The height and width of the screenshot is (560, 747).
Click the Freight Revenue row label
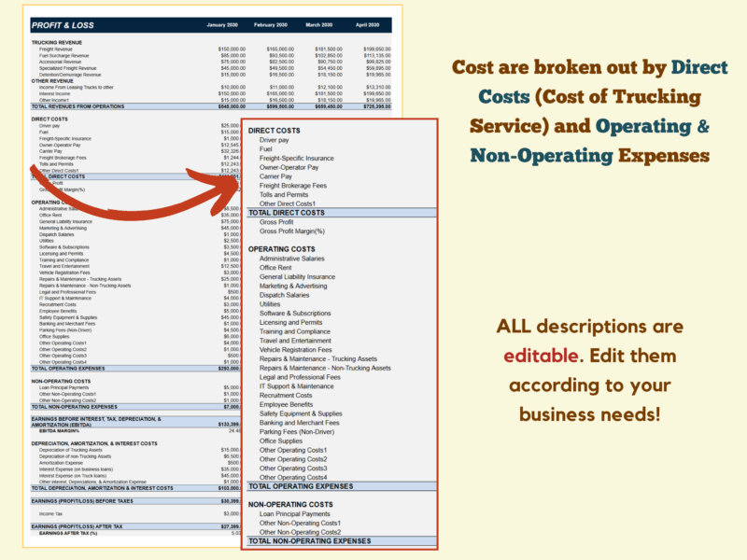(56, 49)
